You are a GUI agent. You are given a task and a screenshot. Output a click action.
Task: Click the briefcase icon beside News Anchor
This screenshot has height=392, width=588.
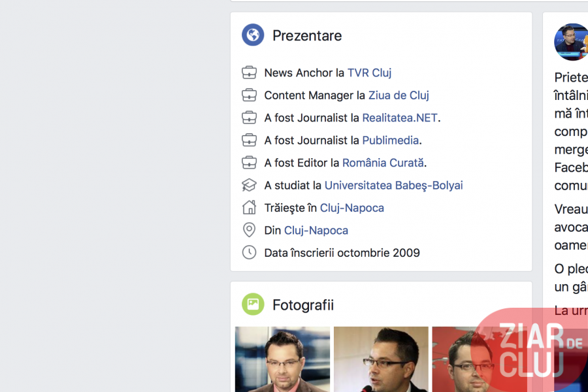249,73
